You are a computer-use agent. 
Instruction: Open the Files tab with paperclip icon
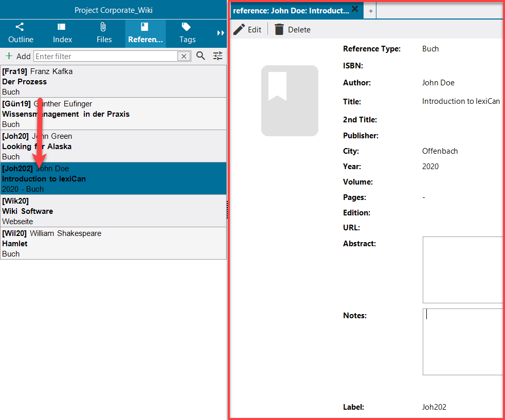click(104, 33)
